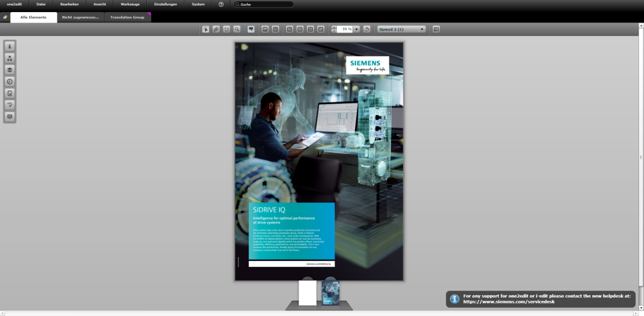Viewport: 644px width, 316px height.
Task: Select the blank white page thumbnail
Action: tap(308, 292)
